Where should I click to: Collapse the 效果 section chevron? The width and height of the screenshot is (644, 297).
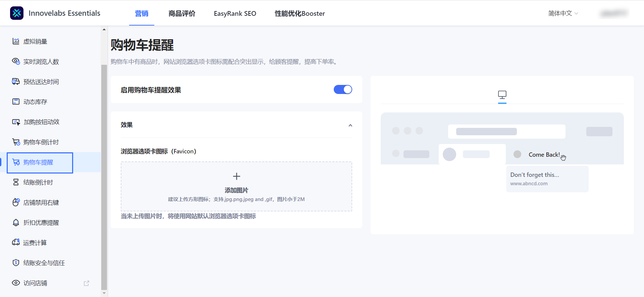[x=350, y=125]
